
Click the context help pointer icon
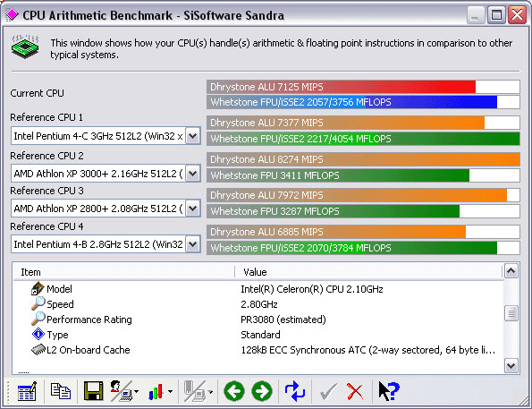tap(389, 391)
